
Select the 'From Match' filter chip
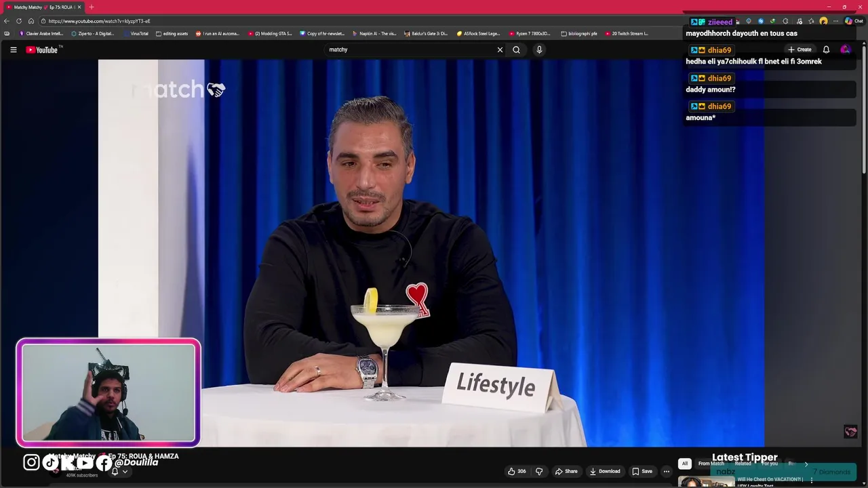coord(711,464)
